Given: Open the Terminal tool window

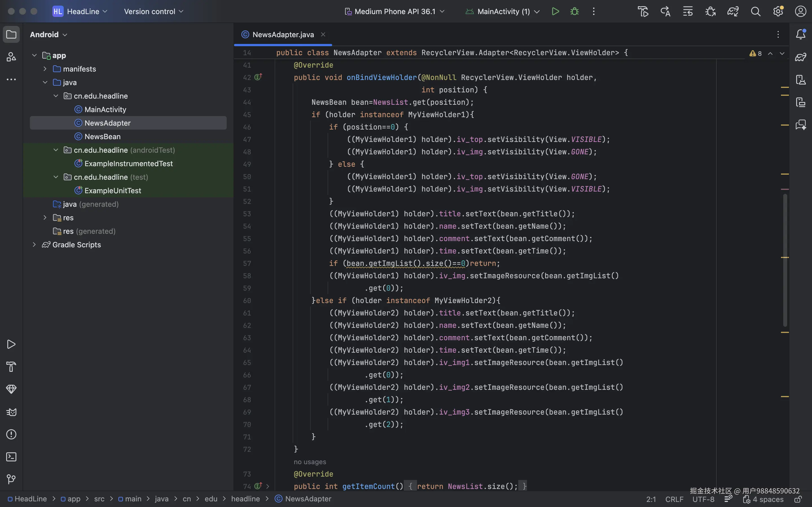Looking at the screenshot, I should [11, 457].
